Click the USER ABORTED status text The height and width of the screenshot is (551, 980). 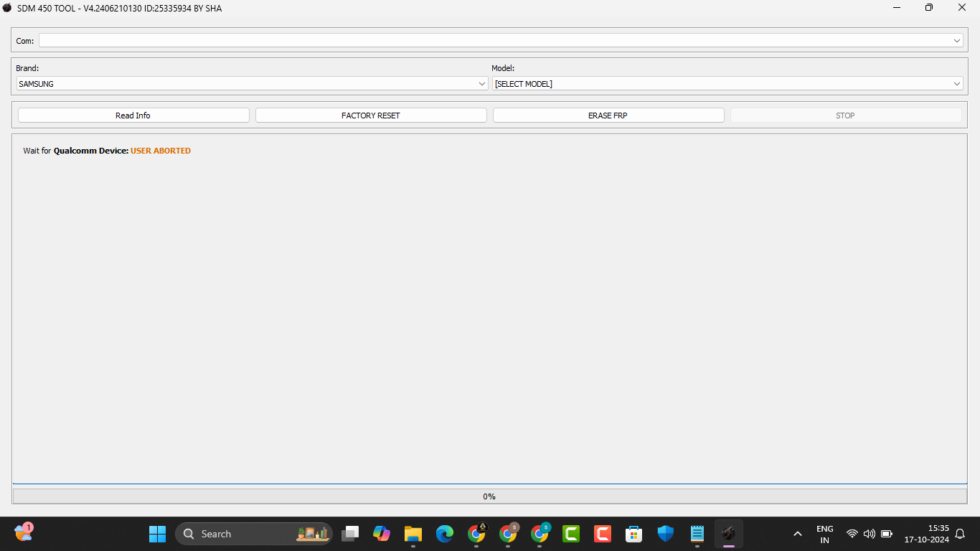pyautogui.click(x=161, y=151)
